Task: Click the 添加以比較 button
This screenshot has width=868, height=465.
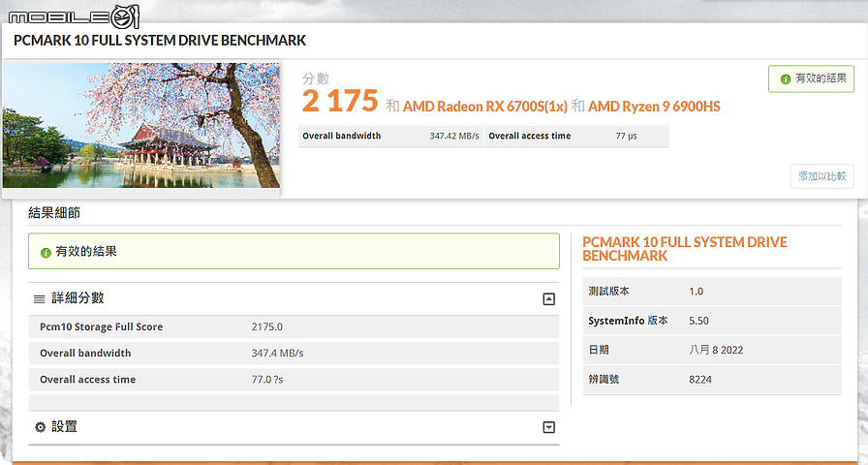Action: 821,176
